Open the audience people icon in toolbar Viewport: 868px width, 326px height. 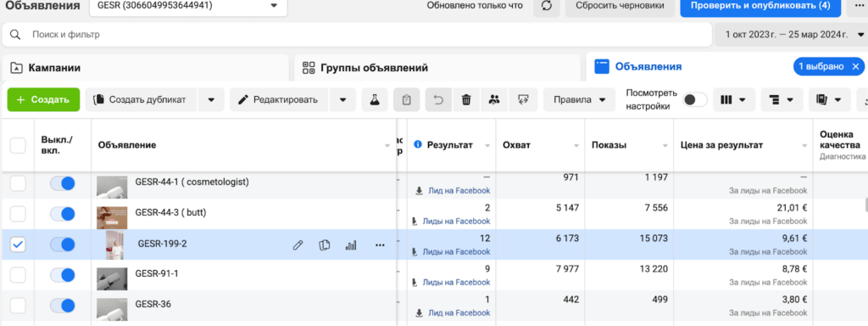(494, 100)
